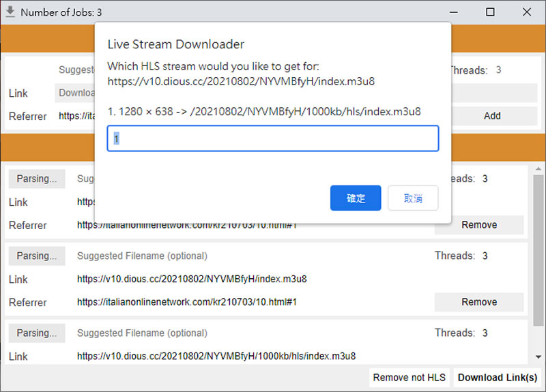The width and height of the screenshot is (546, 392).
Task: Click the third job's Parsing... button
Action: pyautogui.click(x=37, y=333)
